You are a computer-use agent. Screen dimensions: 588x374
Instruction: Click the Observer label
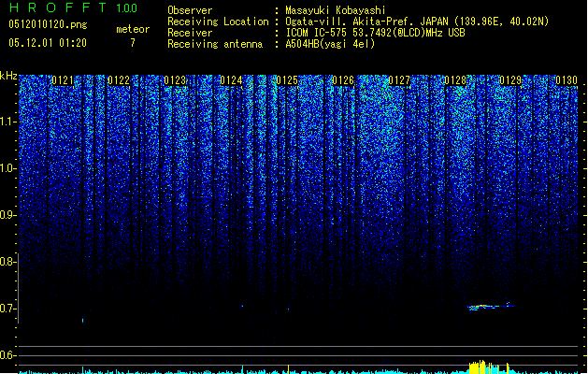click(190, 10)
